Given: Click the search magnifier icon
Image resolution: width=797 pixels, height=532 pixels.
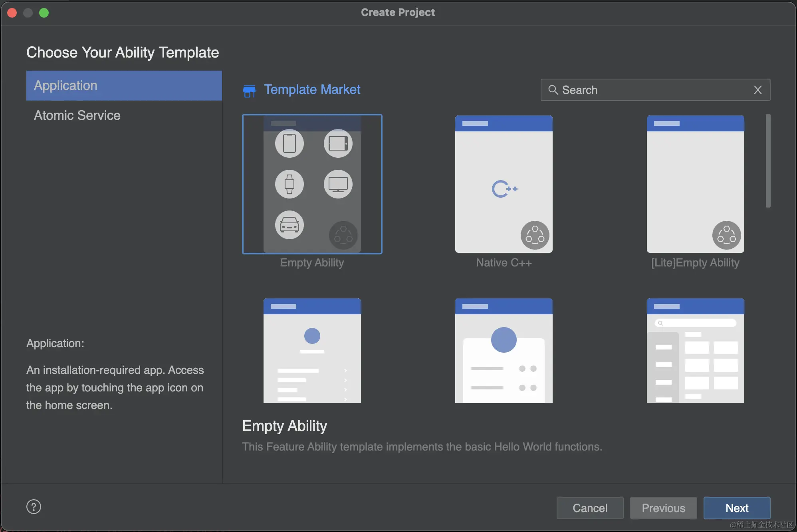Looking at the screenshot, I should pyautogui.click(x=553, y=90).
